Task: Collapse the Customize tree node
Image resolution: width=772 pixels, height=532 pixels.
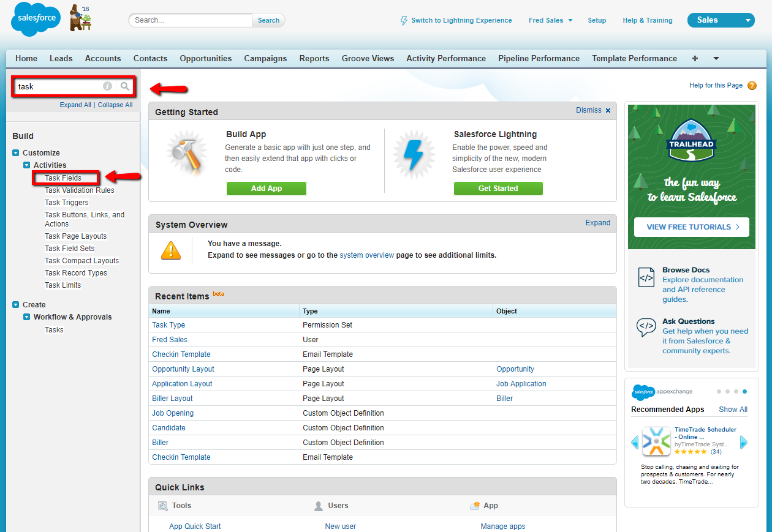Action: click(16, 153)
